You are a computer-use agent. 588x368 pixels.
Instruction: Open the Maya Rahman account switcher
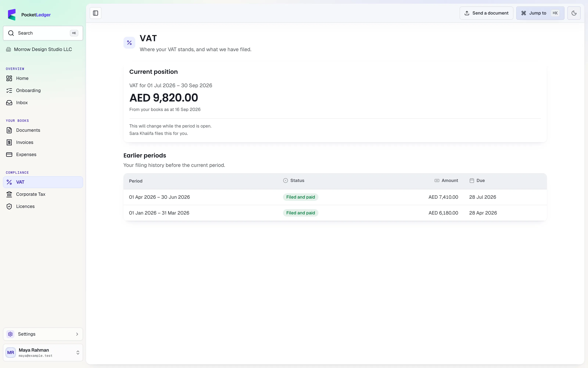(x=43, y=352)
